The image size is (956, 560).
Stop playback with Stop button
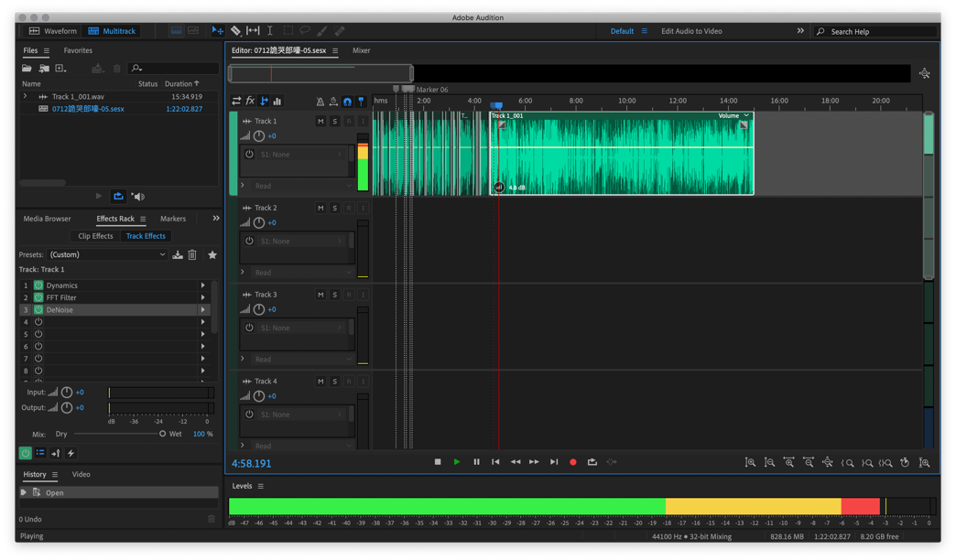(x=437, y=462)
